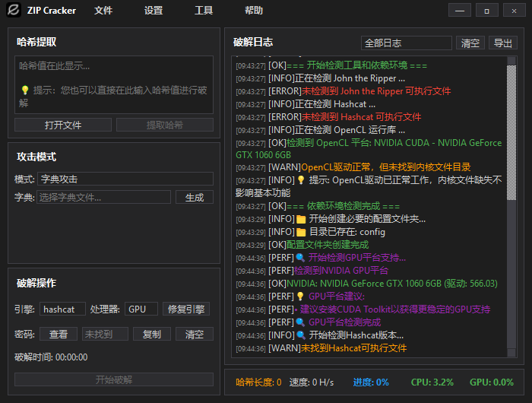Click the ZIP Cracker app logo icon
This screenshot has height=403, width=532.
[14, 10]
